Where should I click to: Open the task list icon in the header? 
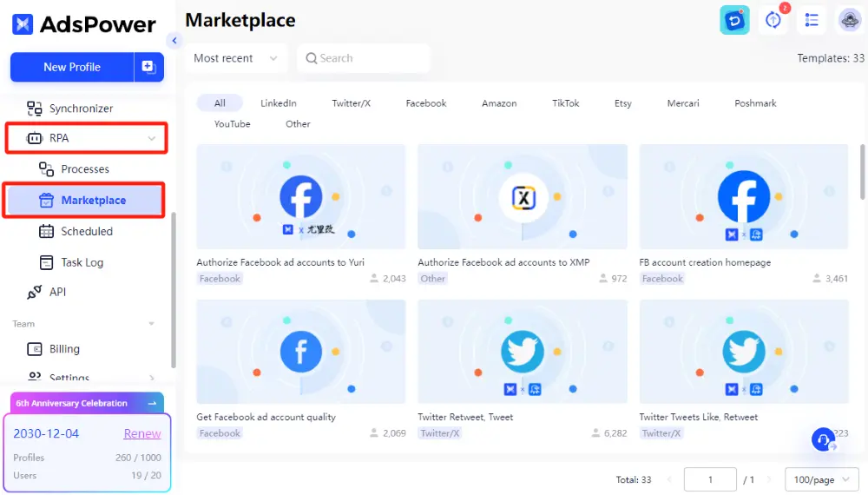click(812, 21)
